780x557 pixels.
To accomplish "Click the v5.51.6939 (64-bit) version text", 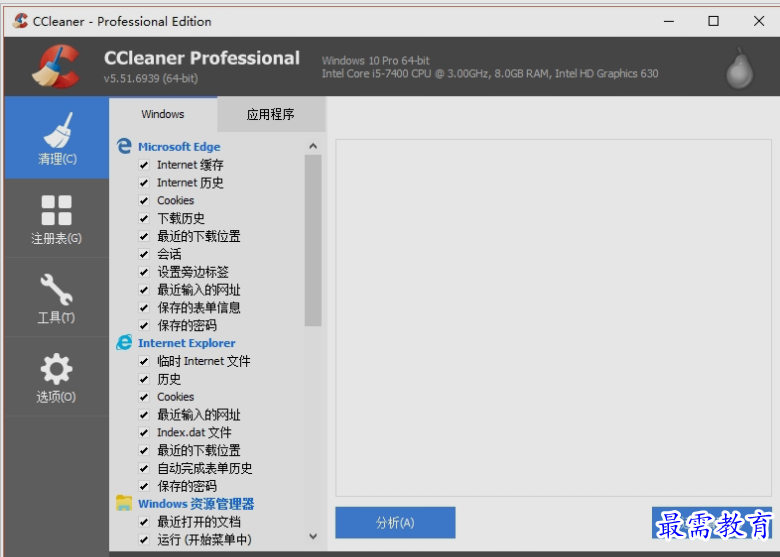I will point(151,79).
